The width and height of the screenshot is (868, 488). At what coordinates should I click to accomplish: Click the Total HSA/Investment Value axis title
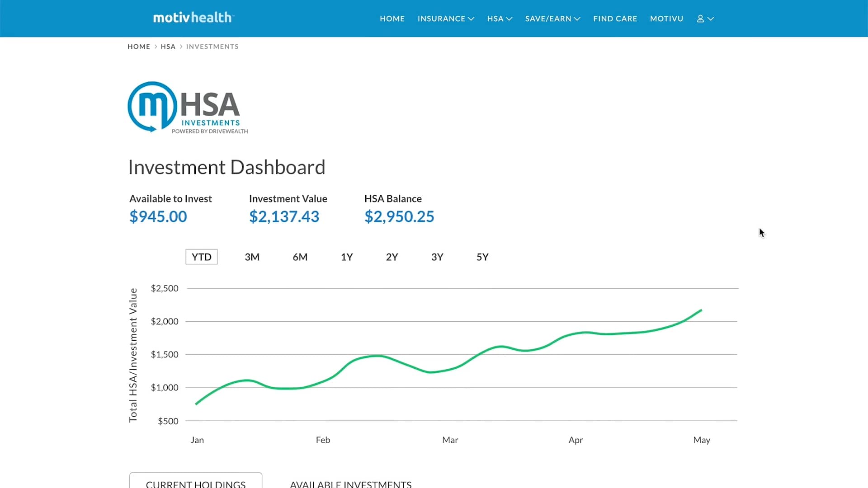tap(133, 355)
